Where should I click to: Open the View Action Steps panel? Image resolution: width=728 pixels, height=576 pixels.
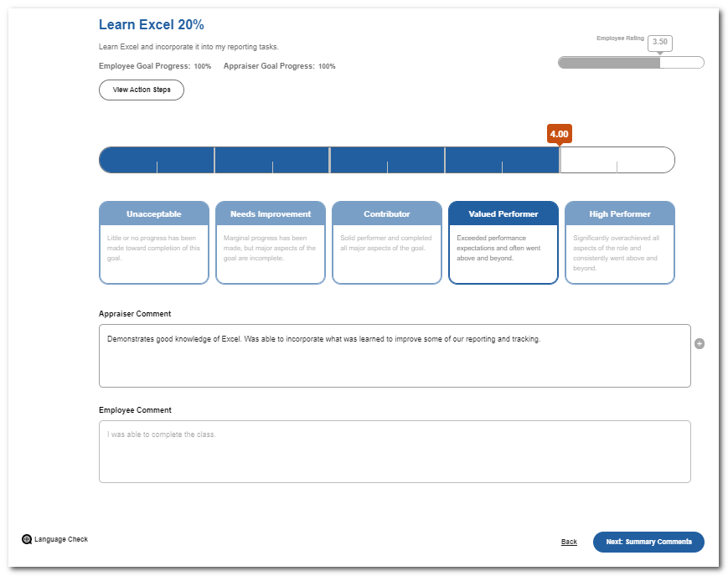(141, 90)
